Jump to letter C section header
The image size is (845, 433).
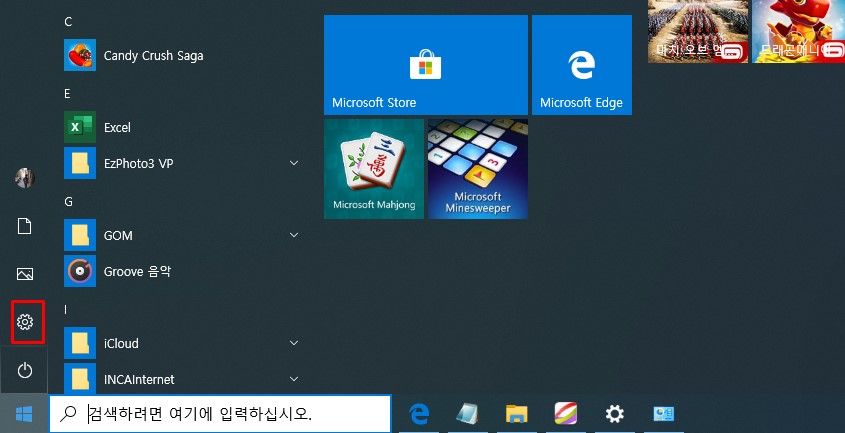[68, 22]
